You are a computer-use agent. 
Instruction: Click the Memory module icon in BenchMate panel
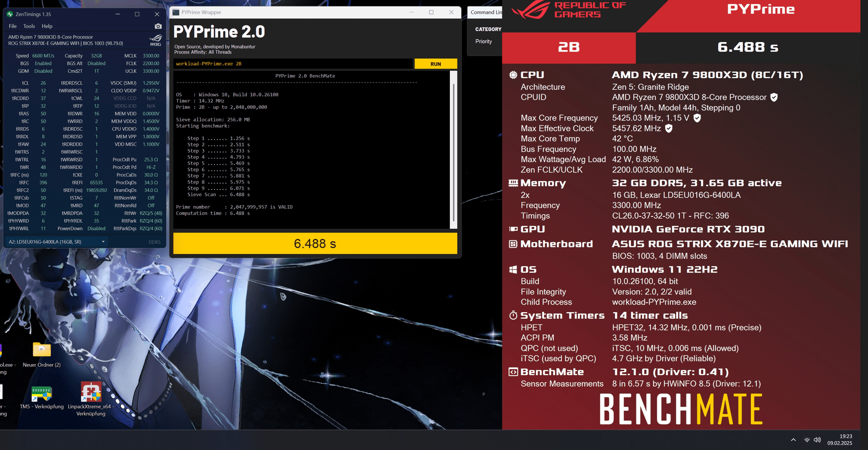[x=513, y=183]
